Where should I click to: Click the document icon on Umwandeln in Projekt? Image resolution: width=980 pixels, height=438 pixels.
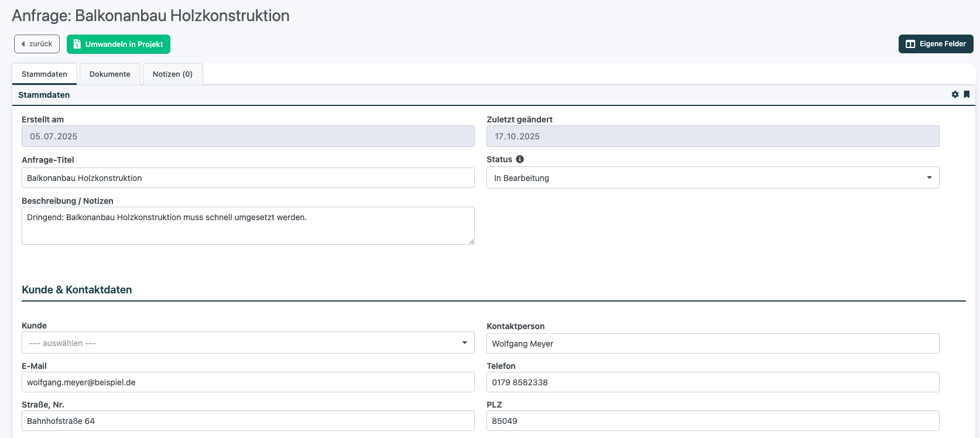(77, 45)
